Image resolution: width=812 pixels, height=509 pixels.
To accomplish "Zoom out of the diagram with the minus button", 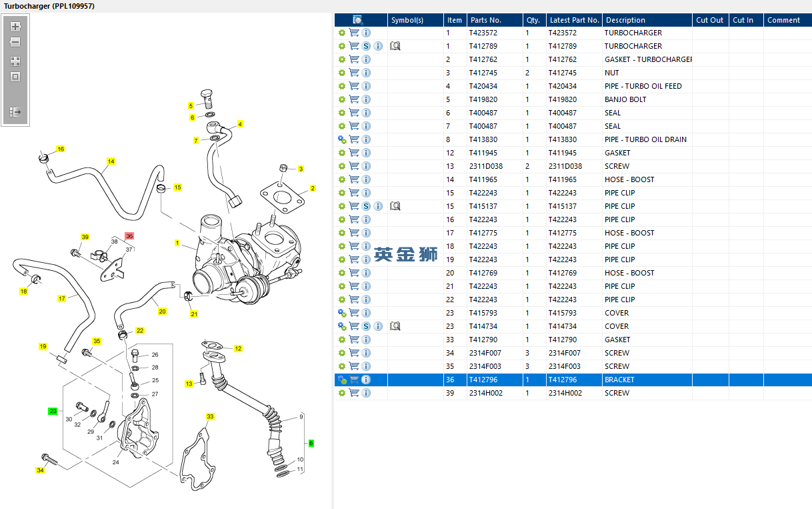I will pos(15,42).
